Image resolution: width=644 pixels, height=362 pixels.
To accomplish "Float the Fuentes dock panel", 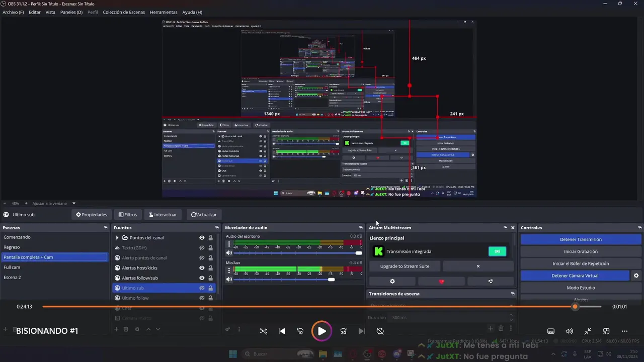I will click(x=217, y=228).
